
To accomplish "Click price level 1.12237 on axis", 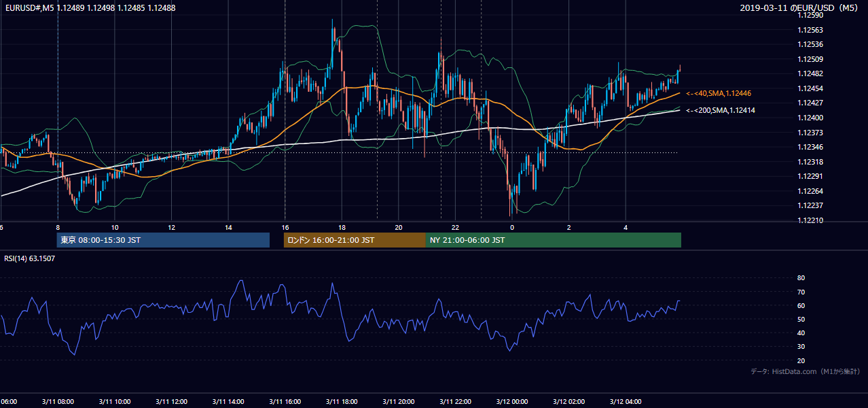I will [x=810, y=205].
